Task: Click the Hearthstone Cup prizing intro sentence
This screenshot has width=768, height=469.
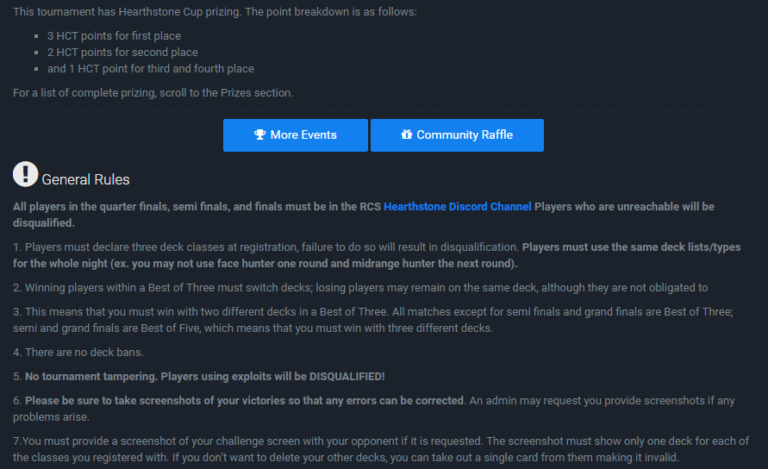Action: point(215,12)
